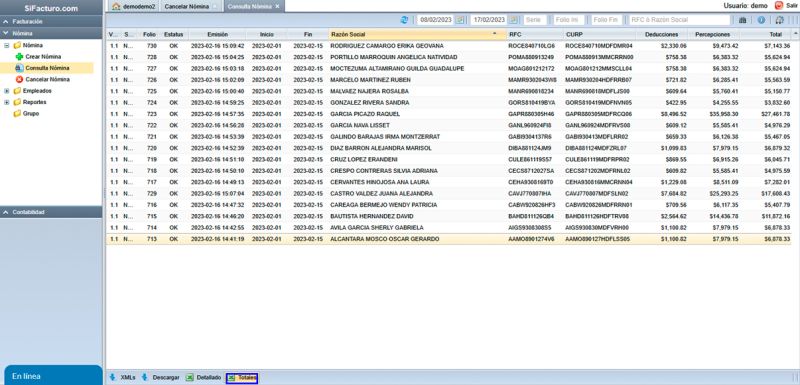Select row MARCELO MARTINEZ RUBEN

tap(449, 80)
